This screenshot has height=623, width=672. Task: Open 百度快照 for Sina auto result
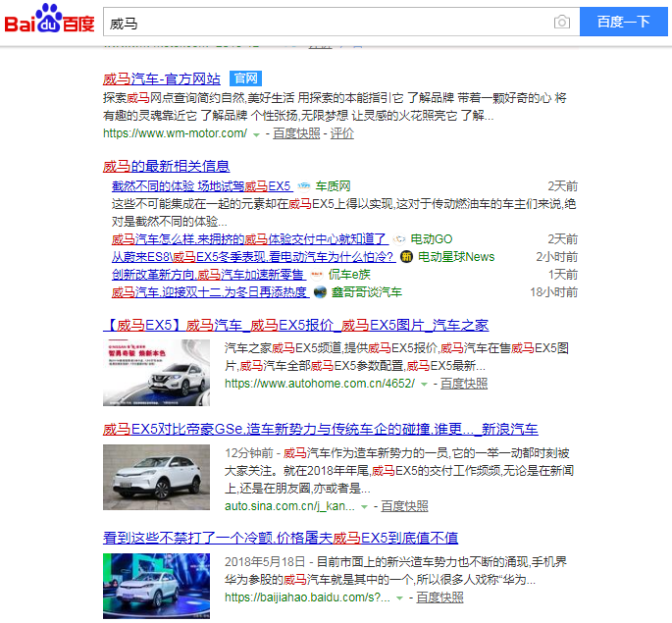[x=404, y=506]
